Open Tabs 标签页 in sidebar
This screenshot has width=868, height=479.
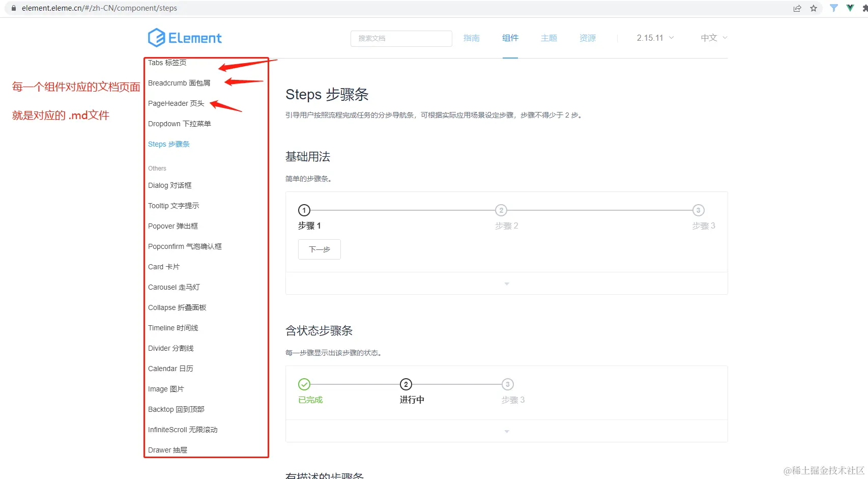(x=167, y=63)
